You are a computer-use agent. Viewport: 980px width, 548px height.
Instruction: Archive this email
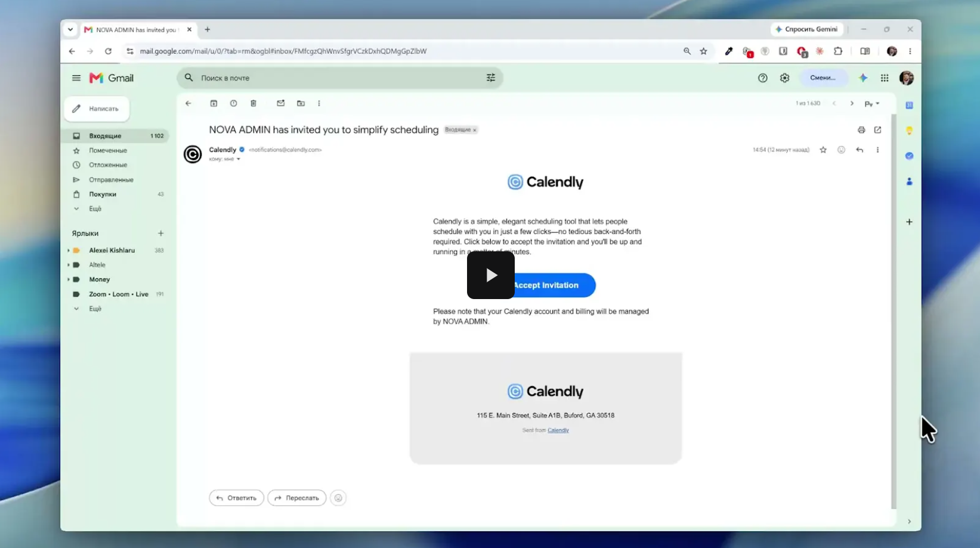pyautogui.click(x=214, y=103)
